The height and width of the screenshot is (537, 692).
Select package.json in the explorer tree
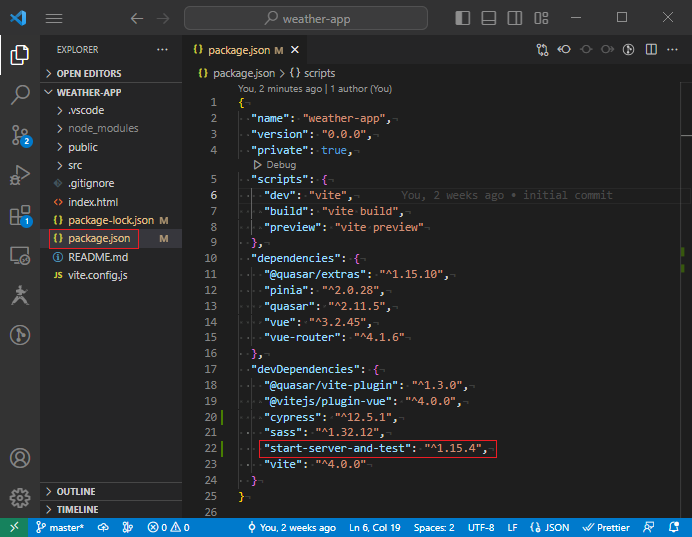point(111,238)
